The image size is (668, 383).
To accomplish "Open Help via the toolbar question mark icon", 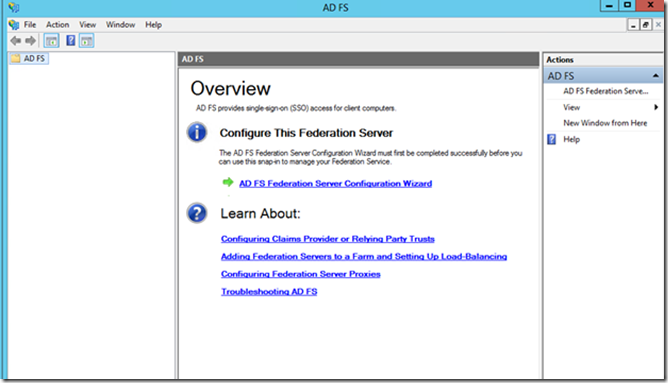I will tap(70, 41).
